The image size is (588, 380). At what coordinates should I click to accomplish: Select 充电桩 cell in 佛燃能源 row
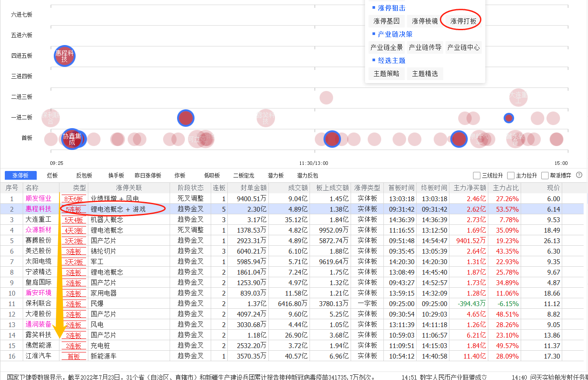point(100,345)
